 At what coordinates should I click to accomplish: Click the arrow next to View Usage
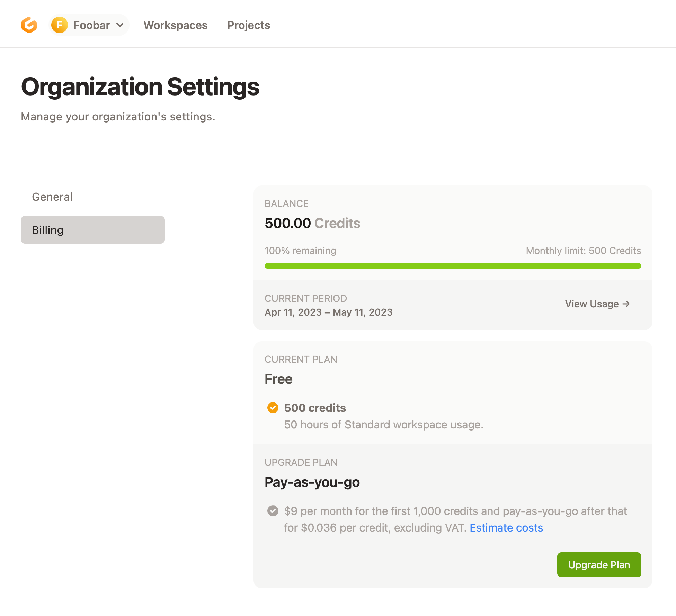click(626, 304)
